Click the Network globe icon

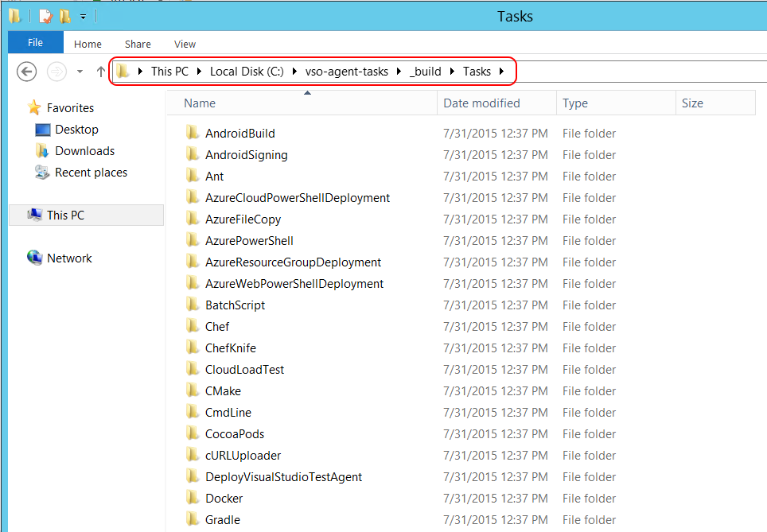point(35,257)
